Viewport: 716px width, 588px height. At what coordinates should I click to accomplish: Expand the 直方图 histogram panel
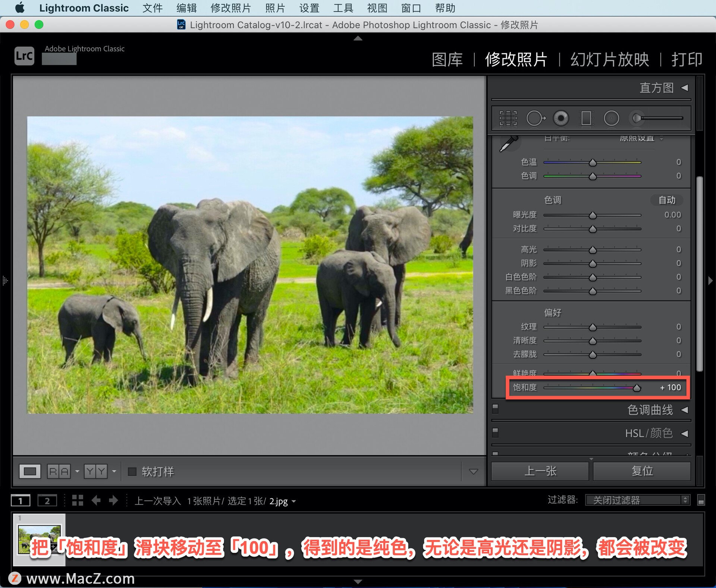685,88
